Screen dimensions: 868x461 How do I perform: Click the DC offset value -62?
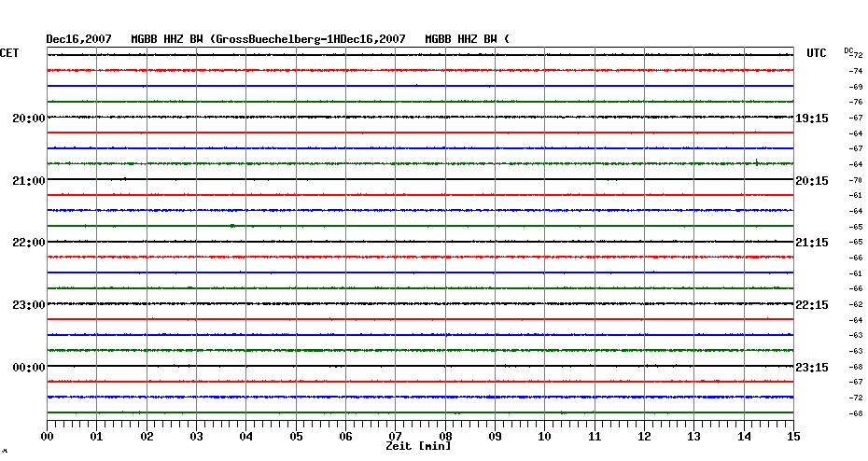point(856,305)
